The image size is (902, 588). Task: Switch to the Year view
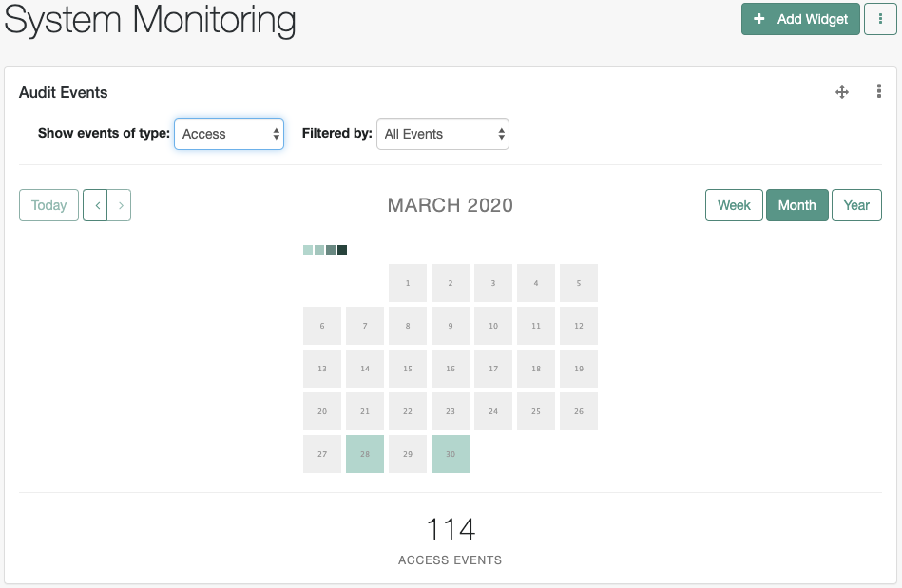point(856,205)
